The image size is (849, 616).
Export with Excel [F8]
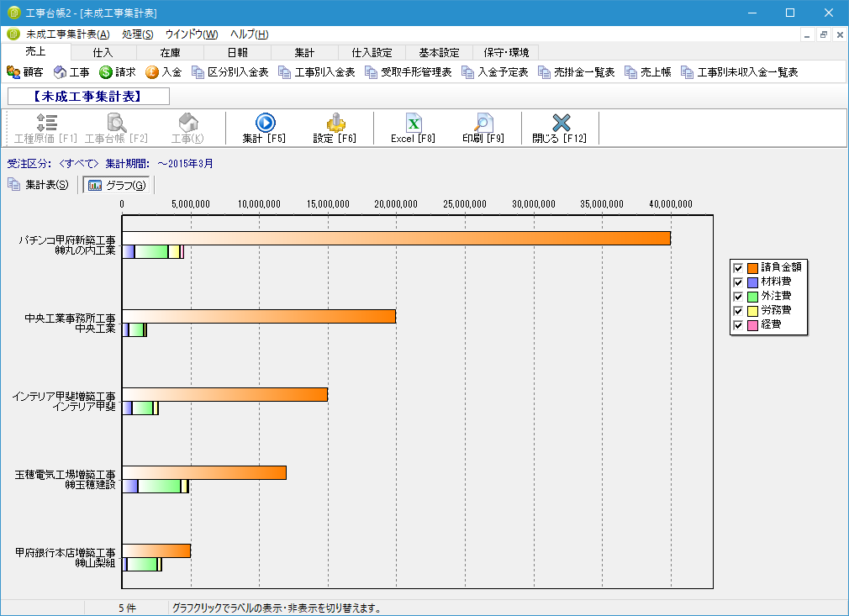coord(413,129)
